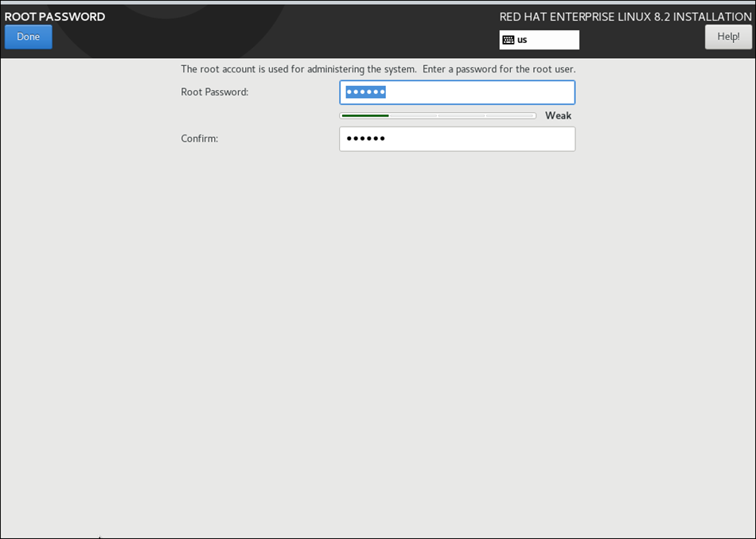The image size is (756, 539).
Task: Open the Help! button
Action: tap(728, 37)
